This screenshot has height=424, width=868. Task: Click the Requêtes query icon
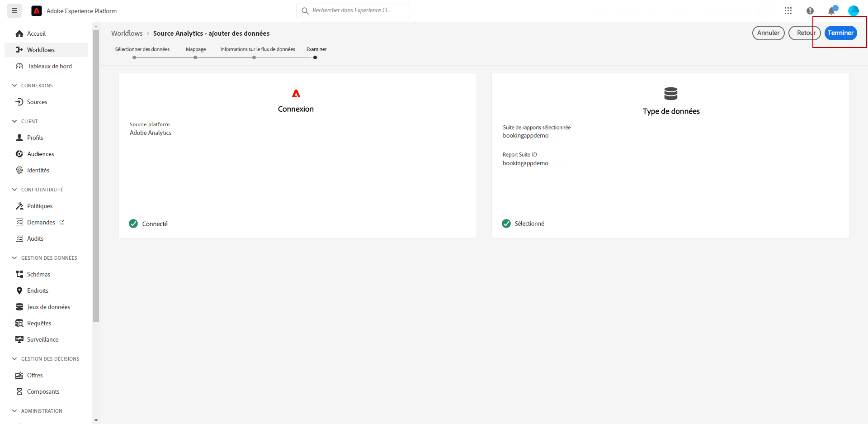pos(19,323)
